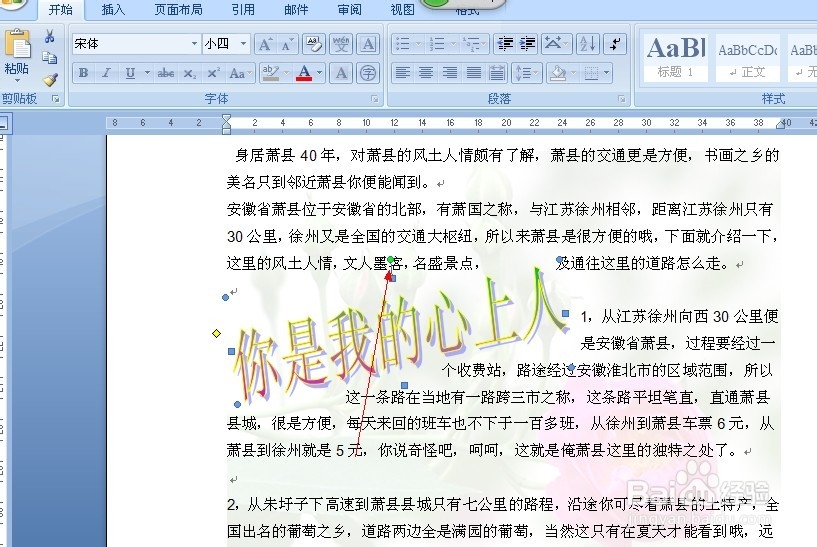Viewport: 817px width, 547px height.
Task: Justify the paragraph text
Action: pyautogui.click(x=473, y=73)
